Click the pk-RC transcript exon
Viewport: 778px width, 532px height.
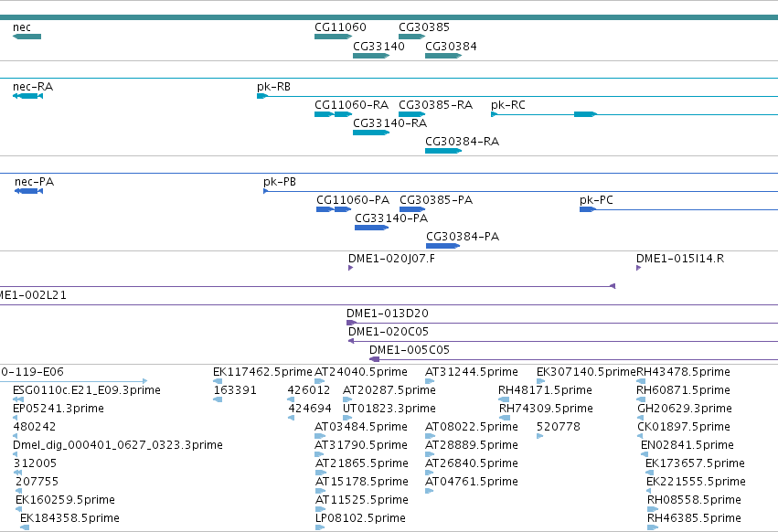pos(585,114)
